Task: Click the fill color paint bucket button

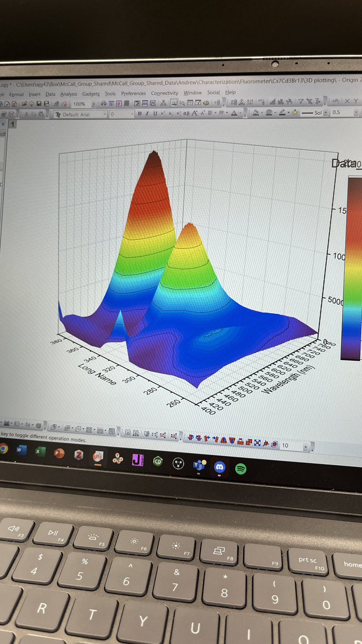Action: point(255,113)
